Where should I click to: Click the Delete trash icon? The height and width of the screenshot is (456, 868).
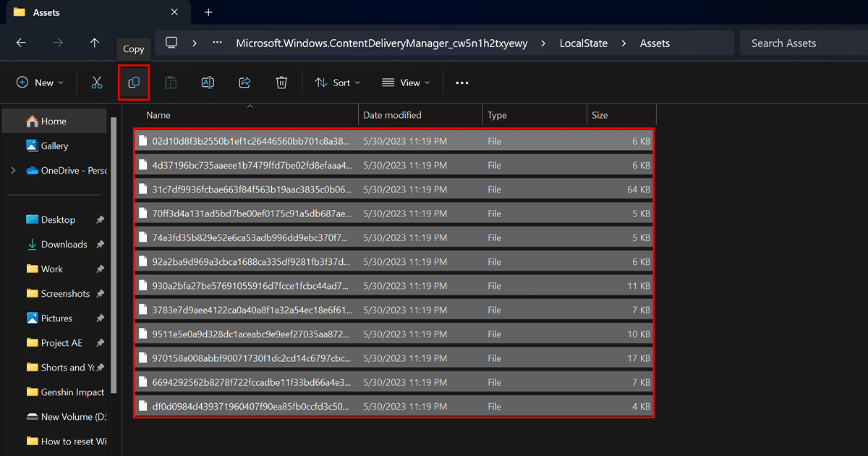[x=282, y=83]
